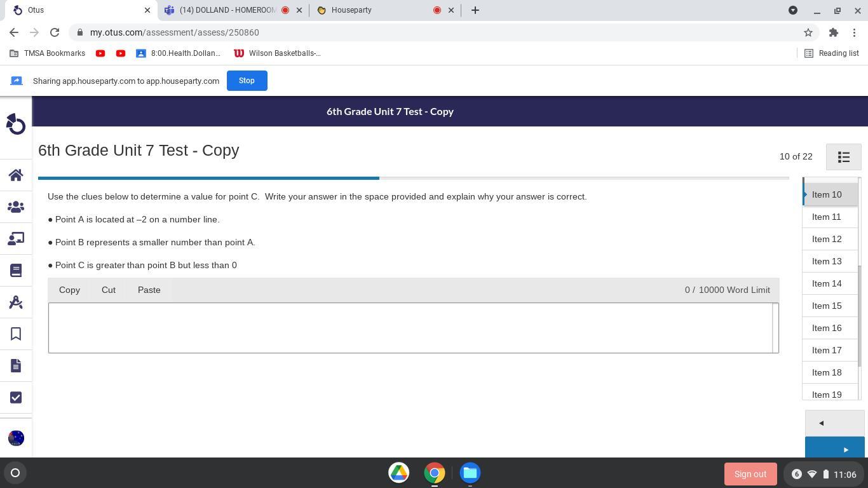Jump to Item 18
The image size is (868, 488).
[831, 372]
